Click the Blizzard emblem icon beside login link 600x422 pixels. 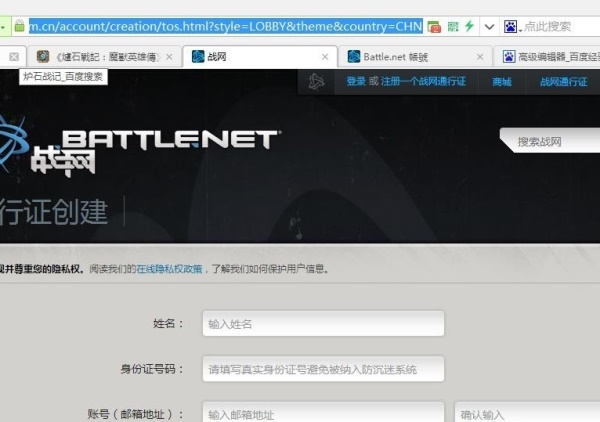click(317, 81)
